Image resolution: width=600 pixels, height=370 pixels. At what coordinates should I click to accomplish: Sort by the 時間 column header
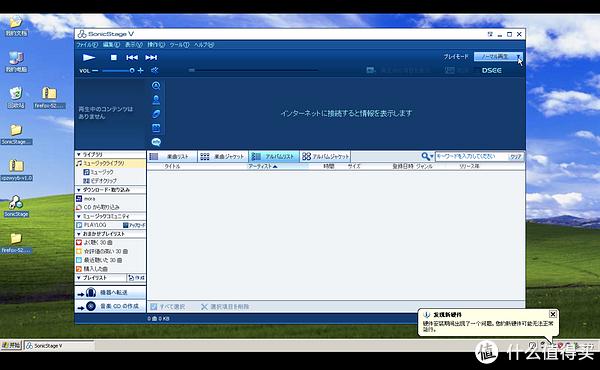tap(329, 166)
